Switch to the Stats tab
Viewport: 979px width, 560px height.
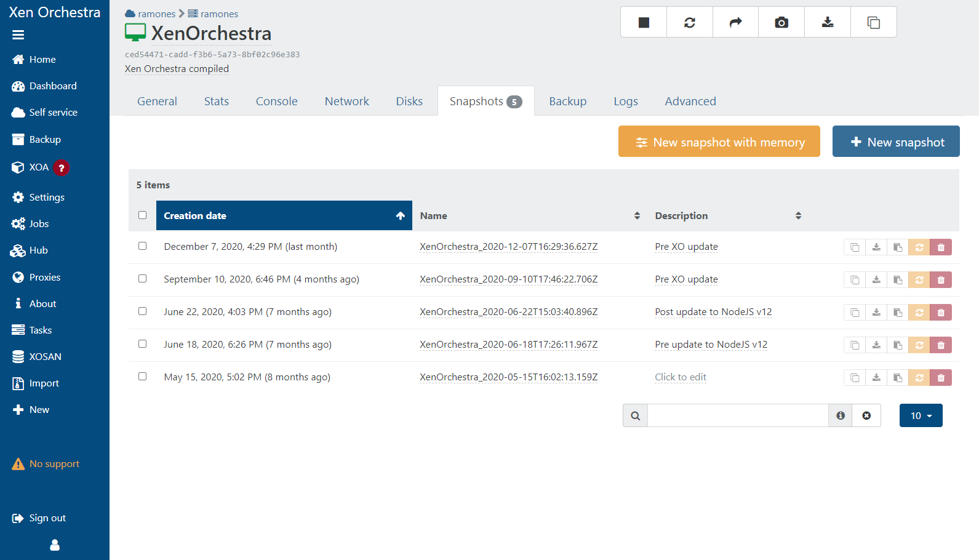217,101
